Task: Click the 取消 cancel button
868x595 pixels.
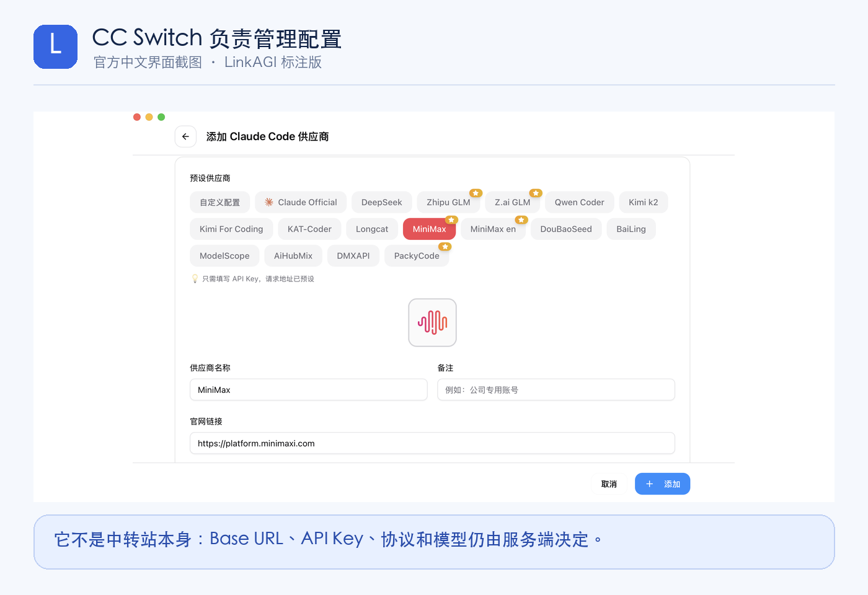Action: pos(609,484)
